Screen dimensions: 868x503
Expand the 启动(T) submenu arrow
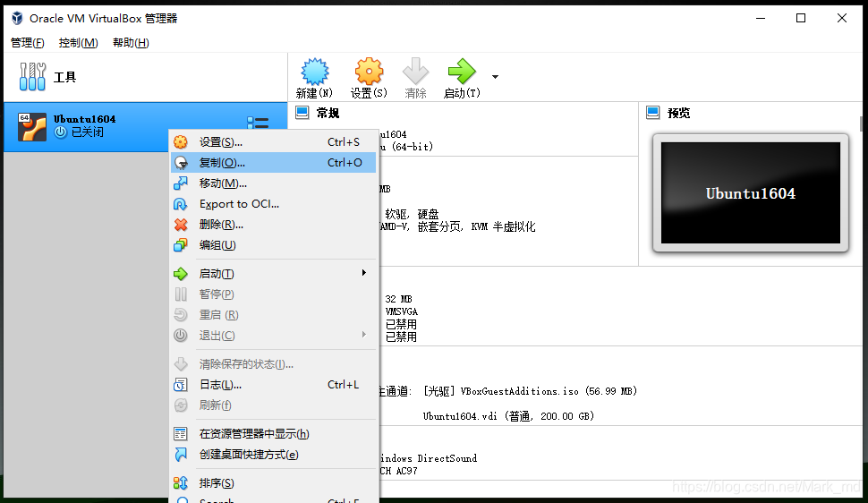click(x=363, y=273)
